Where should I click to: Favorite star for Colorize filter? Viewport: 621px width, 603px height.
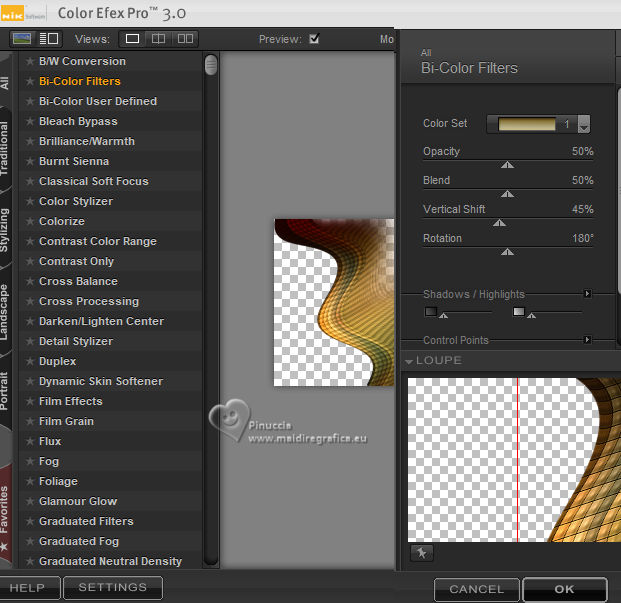[x=30, y=221]
